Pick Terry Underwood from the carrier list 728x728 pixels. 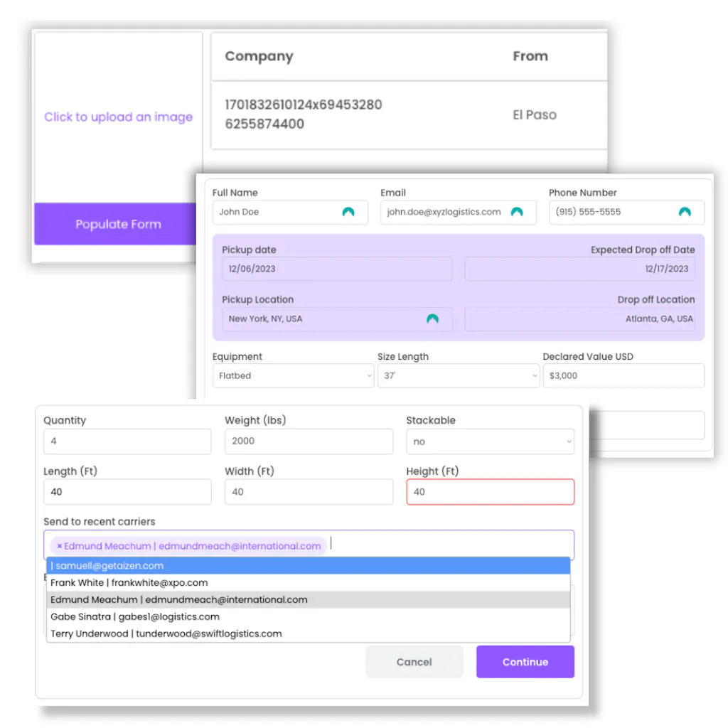[308, 633]
